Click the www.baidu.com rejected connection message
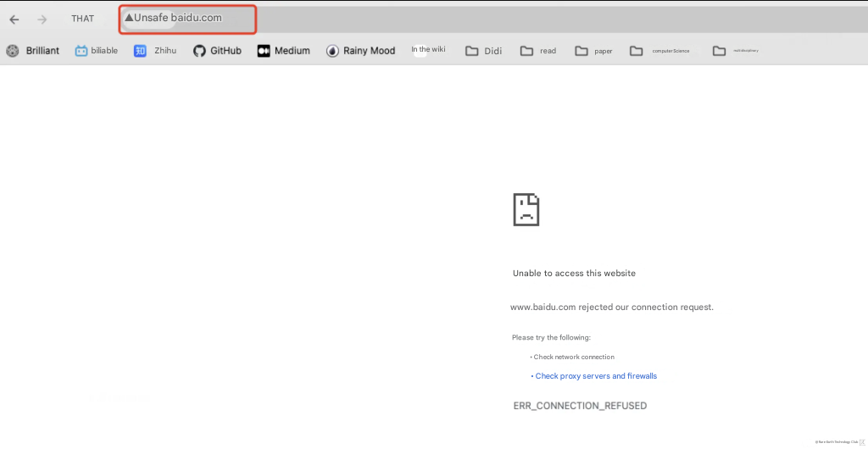The height and width of the screenshot is (449, 868). tap(612, 307)
